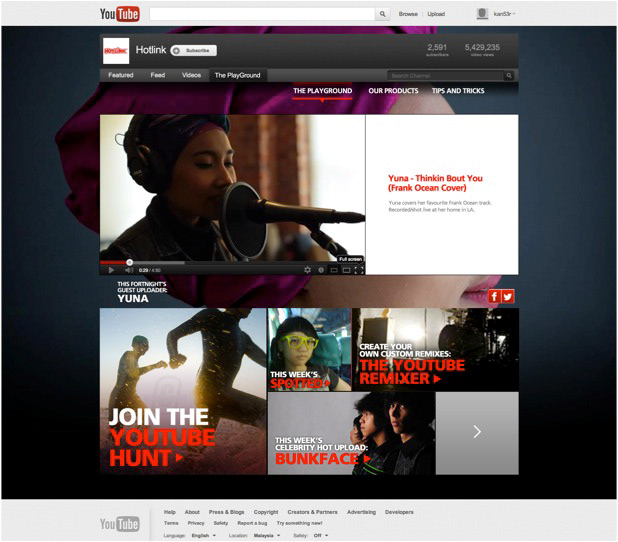This screenshot has height=542, width=618.
Task: Click the Search Channel input field
Action: 445,76
